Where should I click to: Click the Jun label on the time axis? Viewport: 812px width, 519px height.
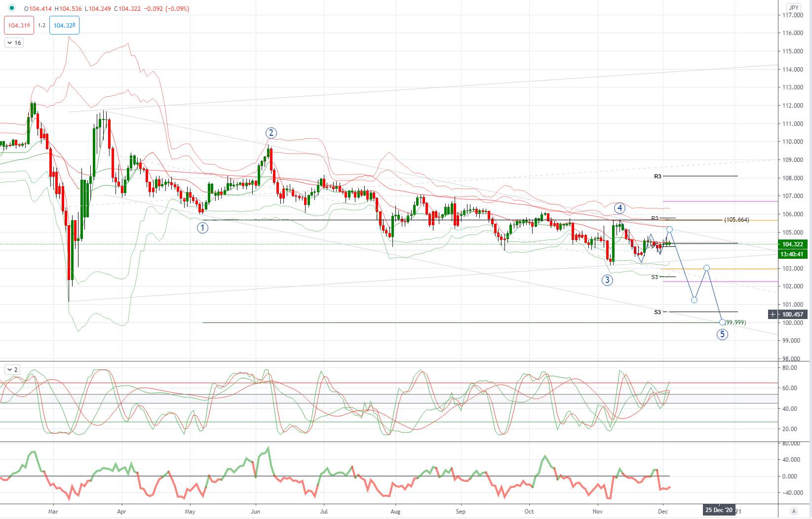click(x=256, y=511)
